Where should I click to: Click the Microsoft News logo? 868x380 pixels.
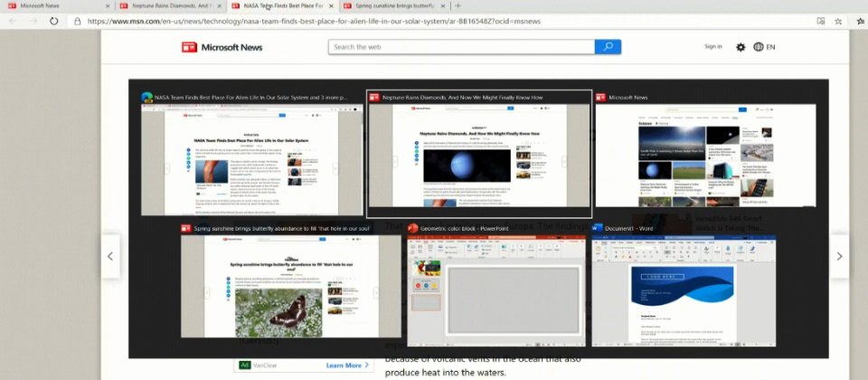point(222,47)
